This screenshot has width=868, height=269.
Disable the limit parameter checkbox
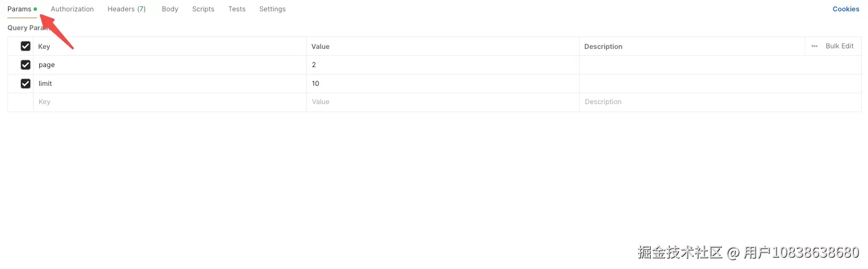tap(26, 84)
